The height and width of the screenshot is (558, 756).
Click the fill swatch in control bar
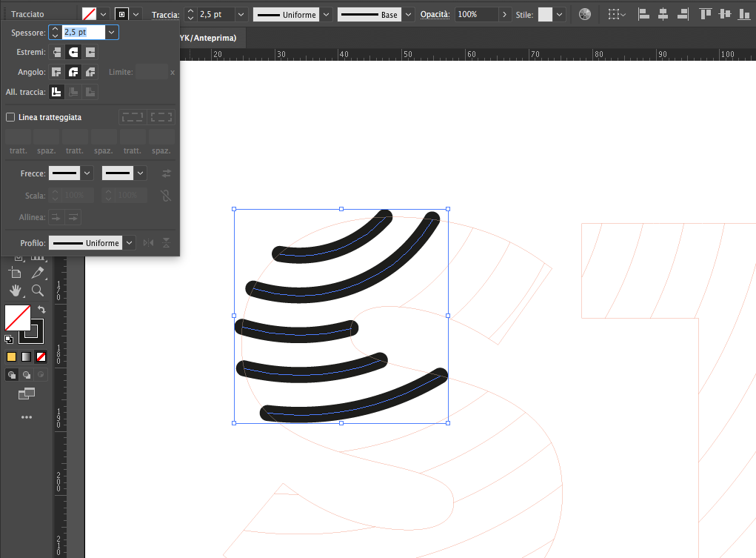pos(89,15)
